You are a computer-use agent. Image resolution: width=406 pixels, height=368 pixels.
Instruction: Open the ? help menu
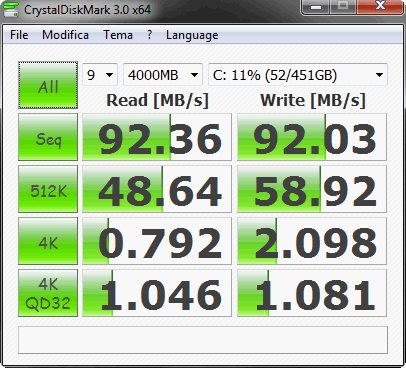tap(149, 35)
